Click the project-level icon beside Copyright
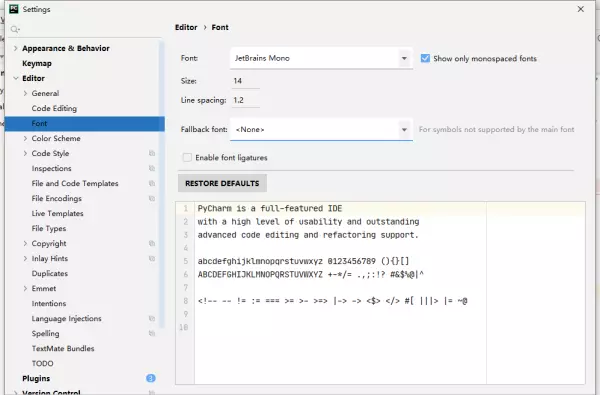Viewport: 600px width, 395px height. [x=152, y=243]
